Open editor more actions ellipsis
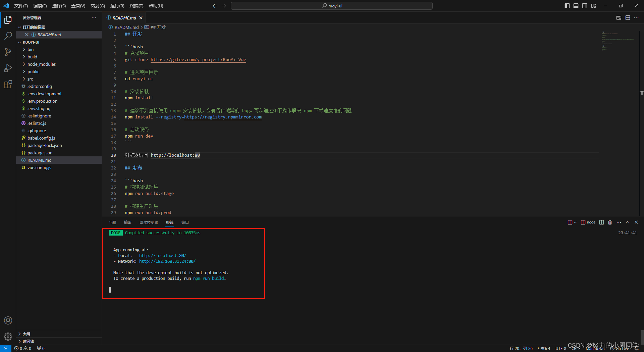Screen dimensions: 644x352 click(636, 18)
